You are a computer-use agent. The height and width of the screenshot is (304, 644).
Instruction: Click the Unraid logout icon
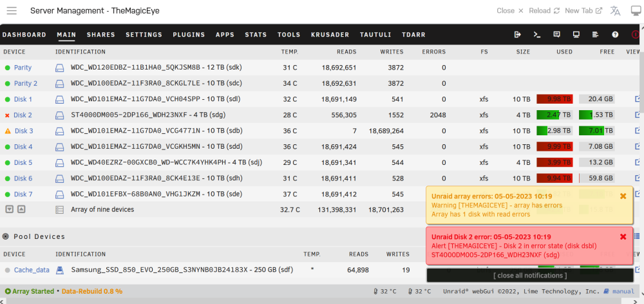click(518, 35)
